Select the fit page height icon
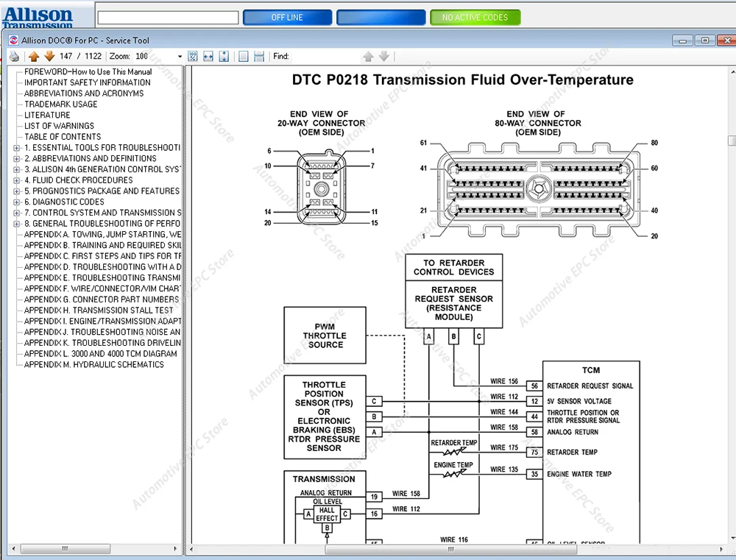Viewport: 736px width, 560px height. click(224, 56)
